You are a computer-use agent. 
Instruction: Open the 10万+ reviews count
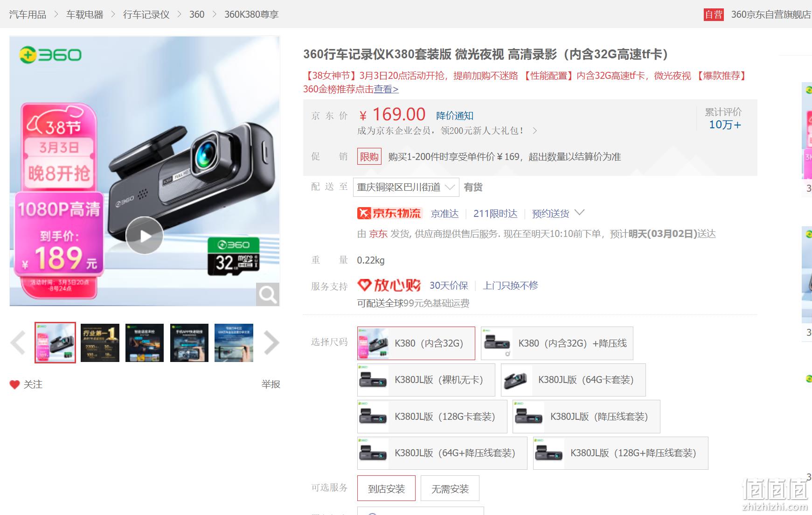tap(725, 125)
